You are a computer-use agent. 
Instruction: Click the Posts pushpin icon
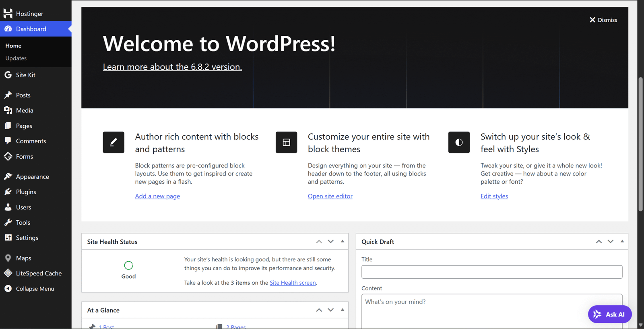point(8,95)
